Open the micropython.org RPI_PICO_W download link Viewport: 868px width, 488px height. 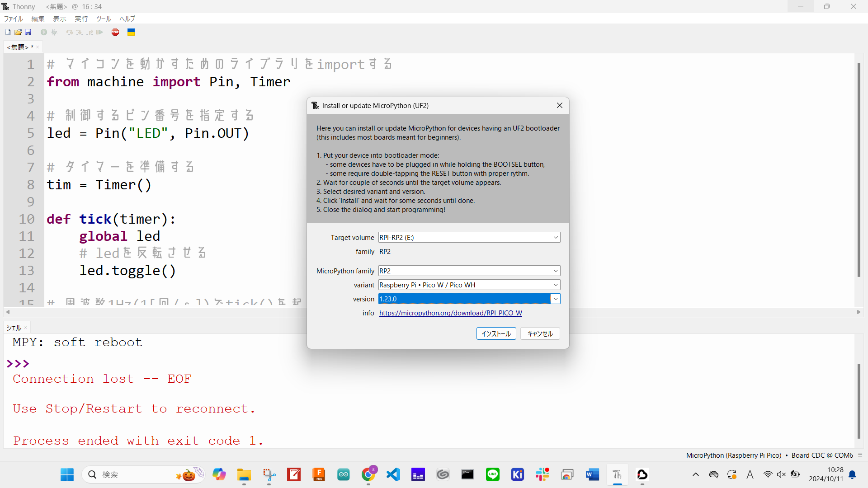pyautogui.click(x=450, y=313)
